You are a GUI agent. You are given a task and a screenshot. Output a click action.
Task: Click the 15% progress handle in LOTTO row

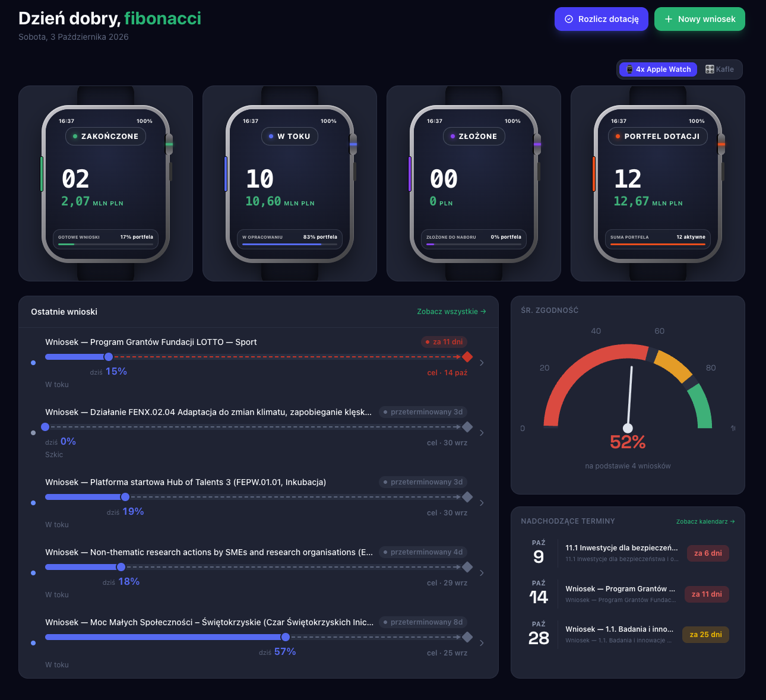pos(109,357)
